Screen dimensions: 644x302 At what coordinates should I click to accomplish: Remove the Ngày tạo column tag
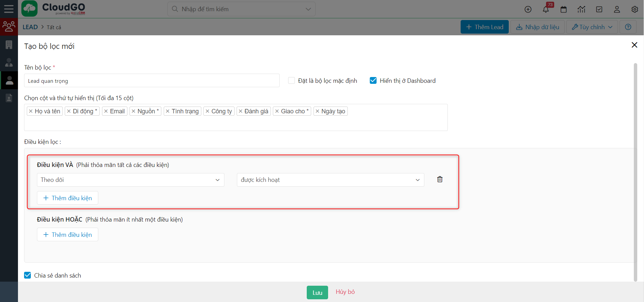tap(318, 111)
